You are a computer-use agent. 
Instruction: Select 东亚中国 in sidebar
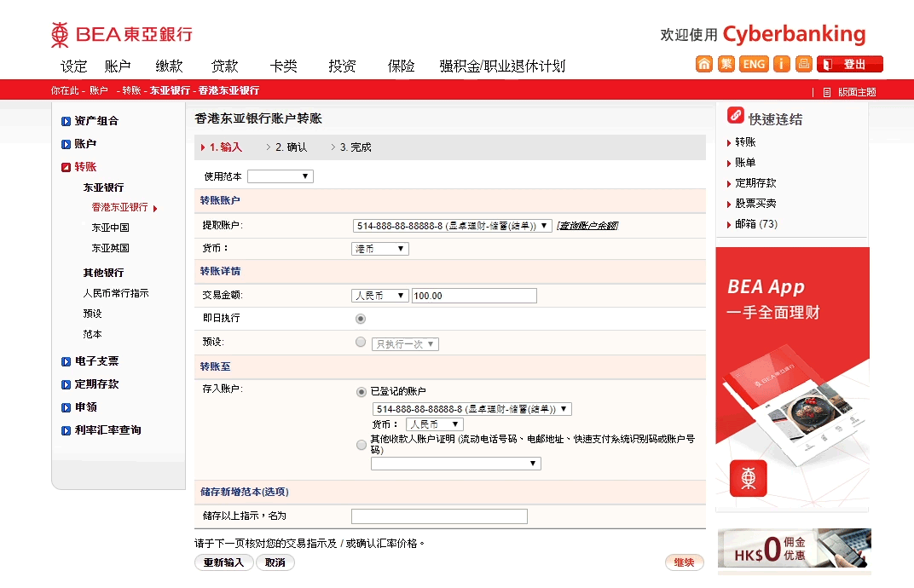[110, 228]
